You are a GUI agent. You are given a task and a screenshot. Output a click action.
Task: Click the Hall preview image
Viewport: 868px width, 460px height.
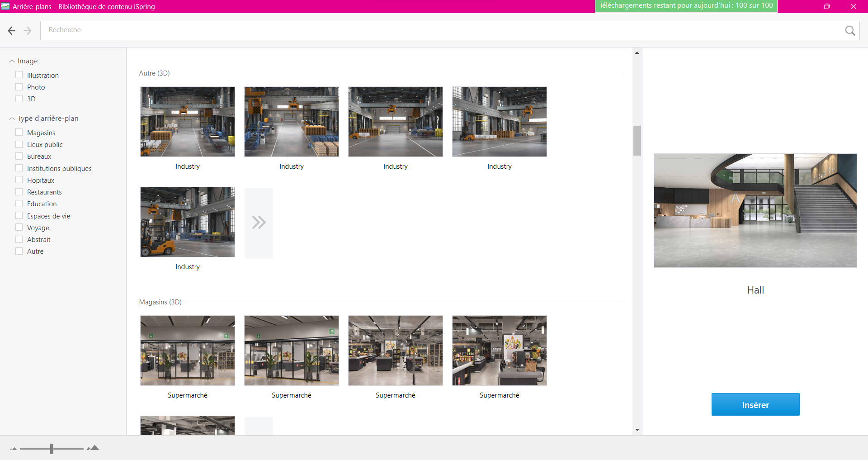(755, 210)
